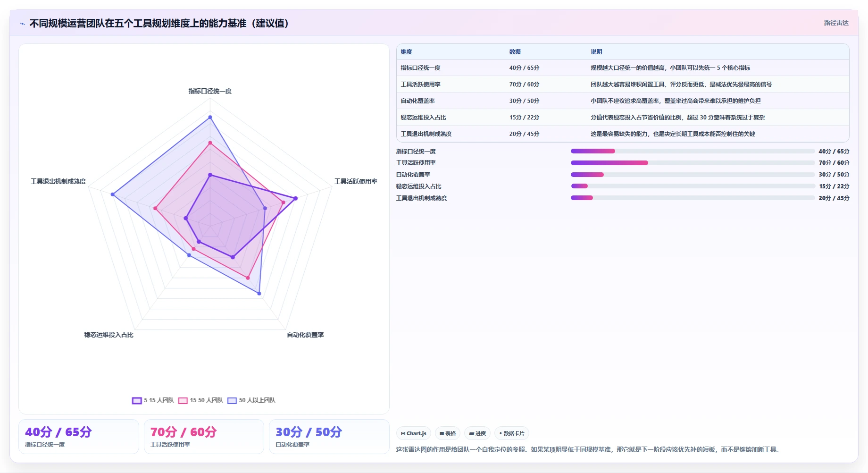Click 5-15 人团队 point on 工具活跃使用率 axis

coord(296,198)
